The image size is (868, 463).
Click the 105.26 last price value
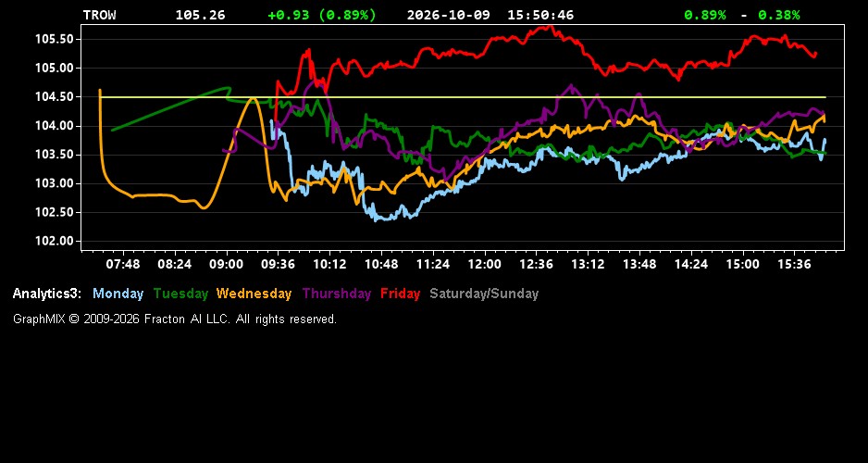tap(201, 16)
